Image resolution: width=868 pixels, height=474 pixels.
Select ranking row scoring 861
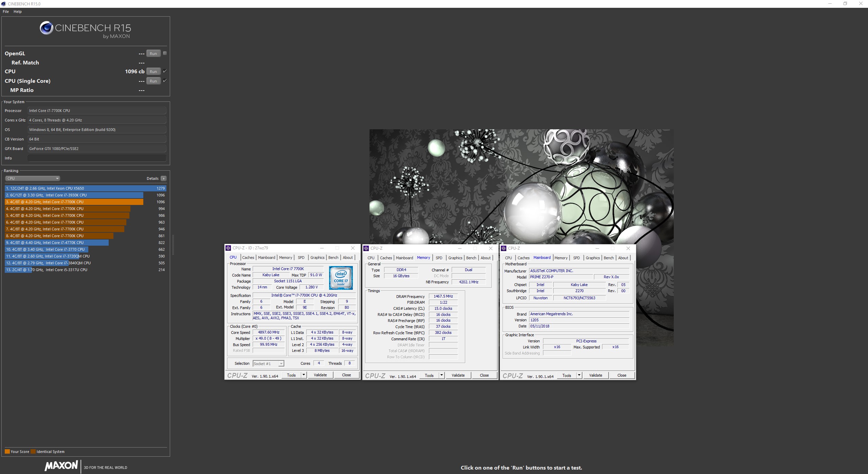86,236
